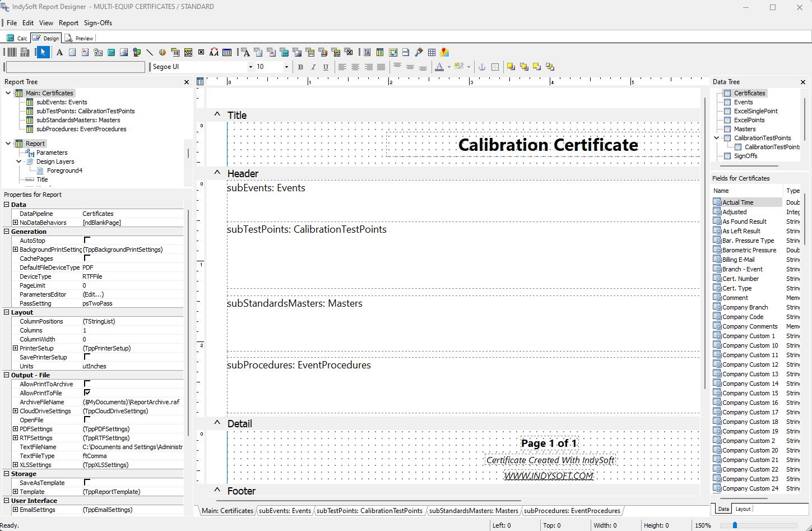The height and width of the screenshot is (531, 812).
Task: Open the Sign-Offs menu
Action: pos(98,23)
